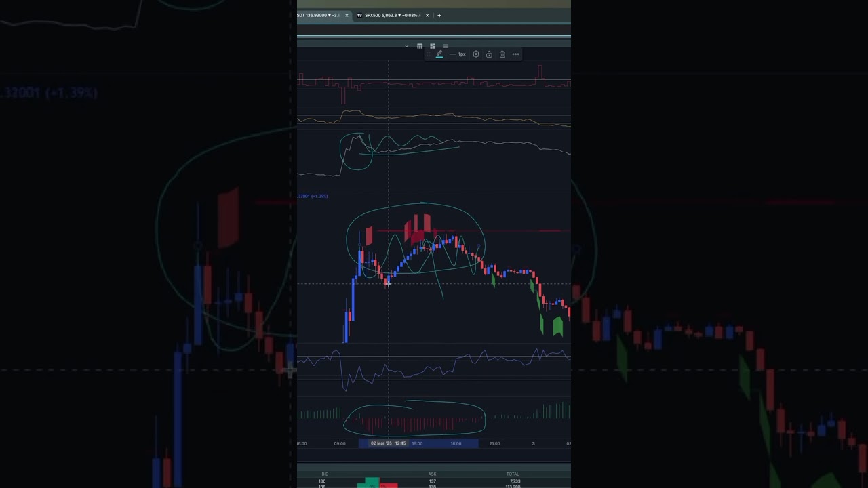Image resolution: width=868 pixels, height=488 pixels.
Task: Click the TOTAL column header
Action: point(513,474)
